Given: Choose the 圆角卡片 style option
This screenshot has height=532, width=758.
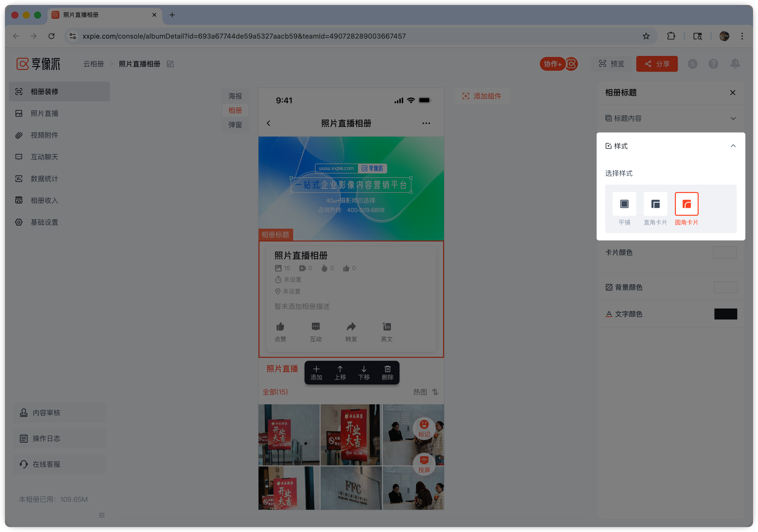Looking at the screenshot, I should pyautogui.click(x=686, y=204).
